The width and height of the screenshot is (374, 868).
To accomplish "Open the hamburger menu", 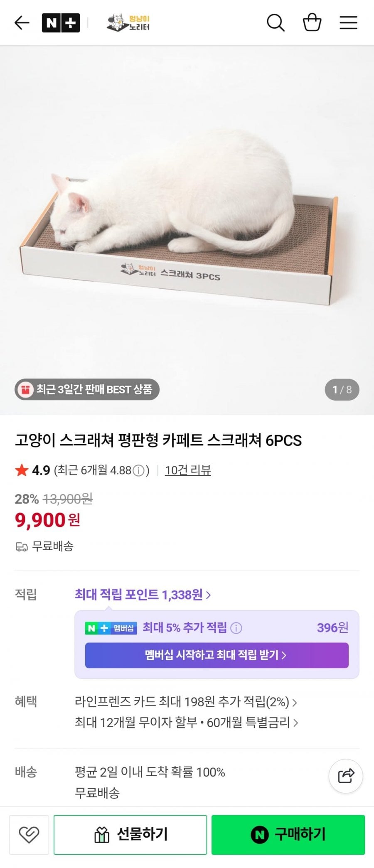I will [x=348, y=23].
